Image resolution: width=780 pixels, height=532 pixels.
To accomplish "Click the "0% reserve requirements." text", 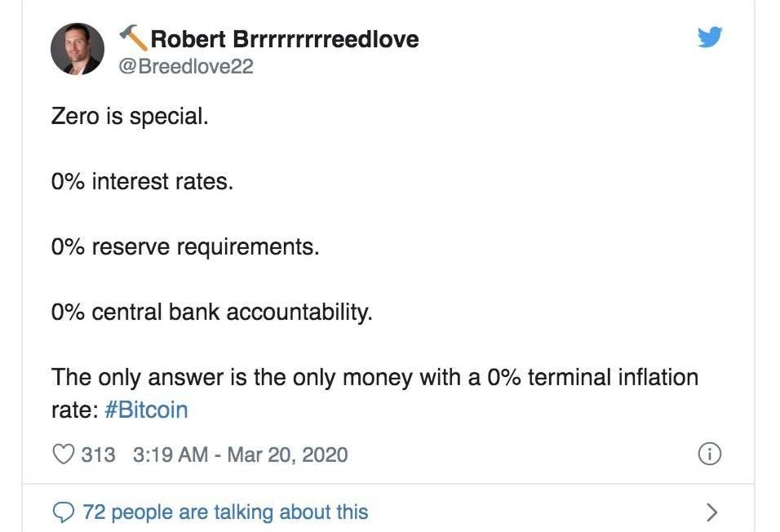I will point(185,246).
